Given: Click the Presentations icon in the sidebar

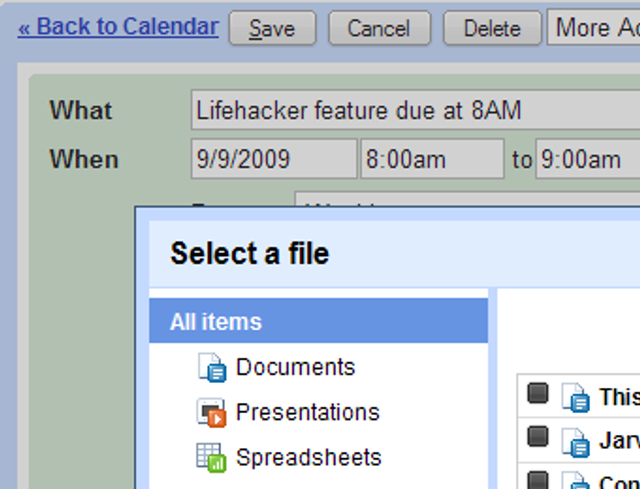Looking at the screenshot, I should [x=212, y=413].
